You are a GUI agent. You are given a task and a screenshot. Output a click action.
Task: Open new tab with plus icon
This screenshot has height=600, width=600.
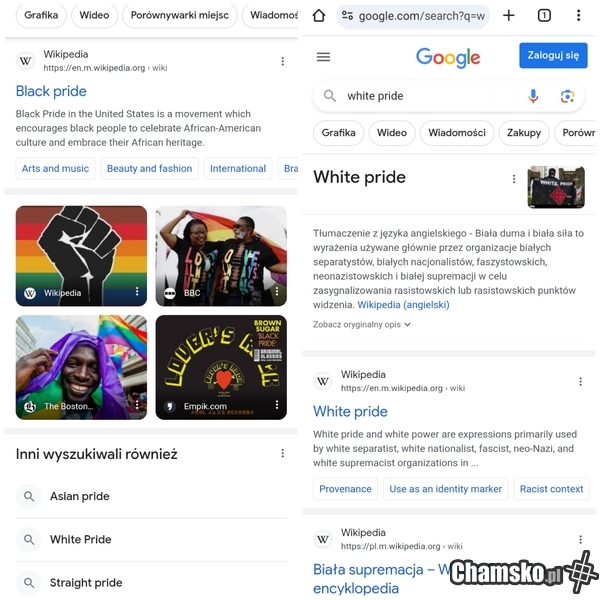[509, 16]
